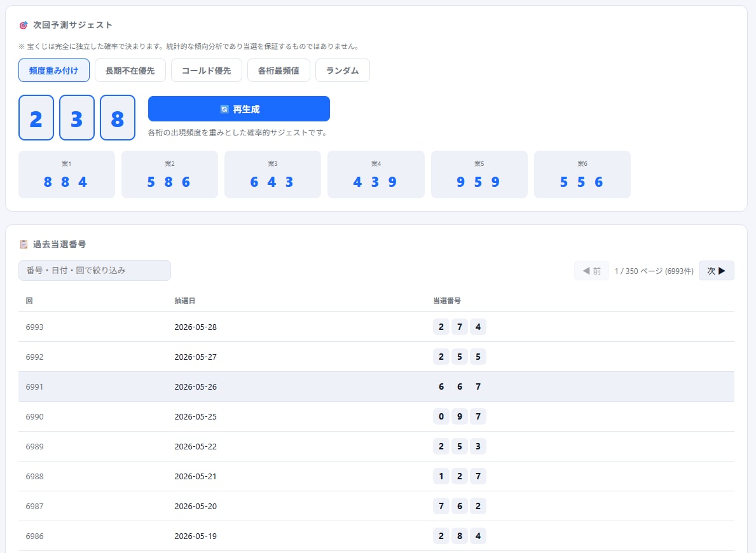
Task: Click the date 2026-05-21
Action: [x=196, y=476]
